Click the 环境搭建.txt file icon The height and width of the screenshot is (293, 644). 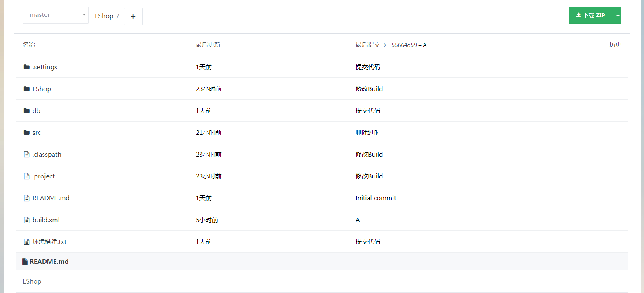(x=27, y=241)
